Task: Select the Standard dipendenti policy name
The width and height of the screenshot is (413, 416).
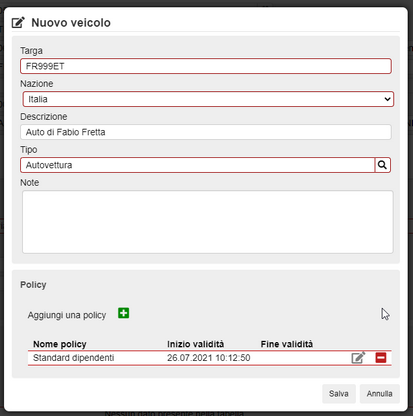Action: coord(73,358)
